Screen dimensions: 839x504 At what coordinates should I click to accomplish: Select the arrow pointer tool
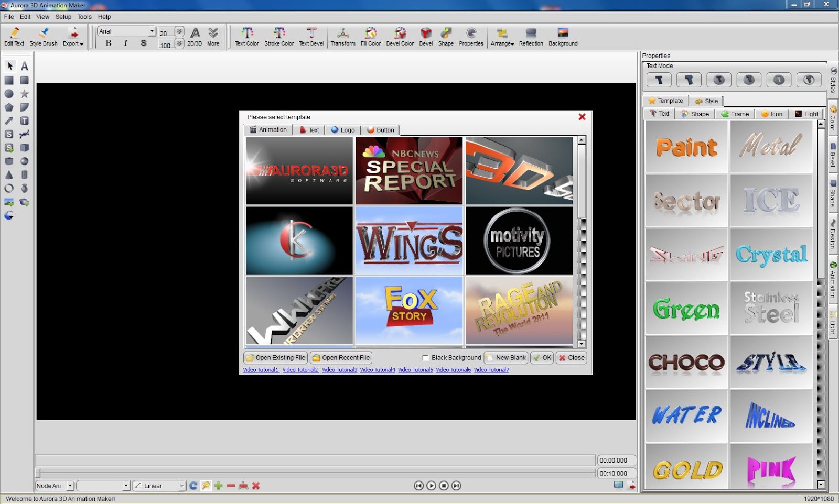(x=9, y=66)
